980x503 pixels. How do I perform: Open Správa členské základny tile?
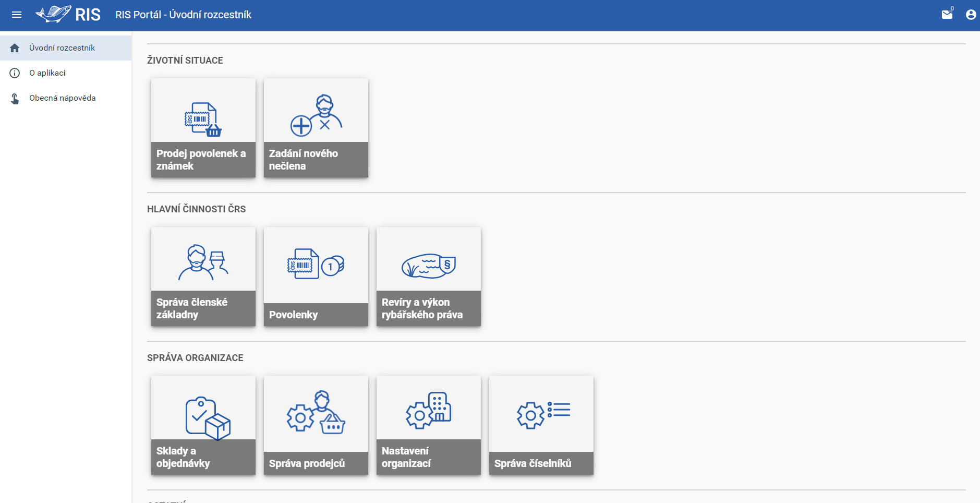pyautogui.click(x=203, y=277)
